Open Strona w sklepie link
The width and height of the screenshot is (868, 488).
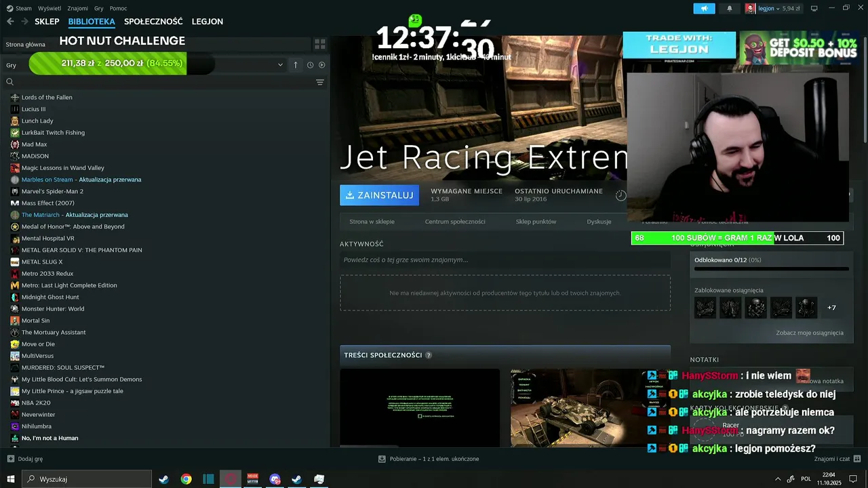372,222
